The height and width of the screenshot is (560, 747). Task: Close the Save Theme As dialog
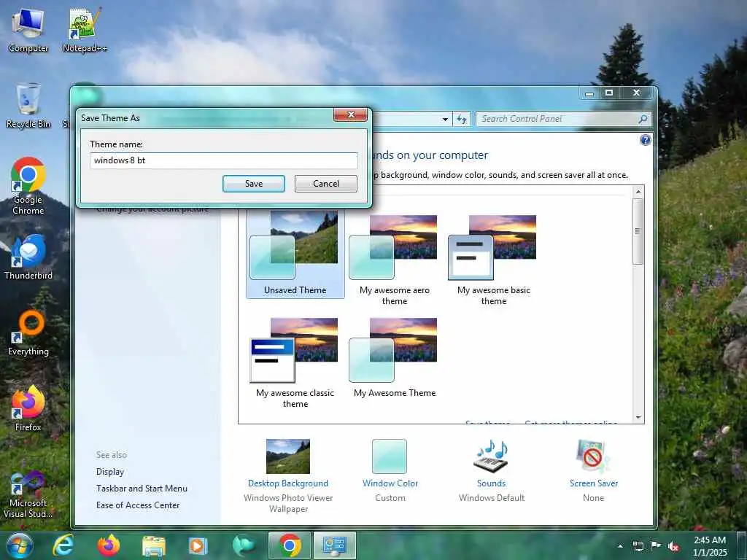click(x=351, y=114)
